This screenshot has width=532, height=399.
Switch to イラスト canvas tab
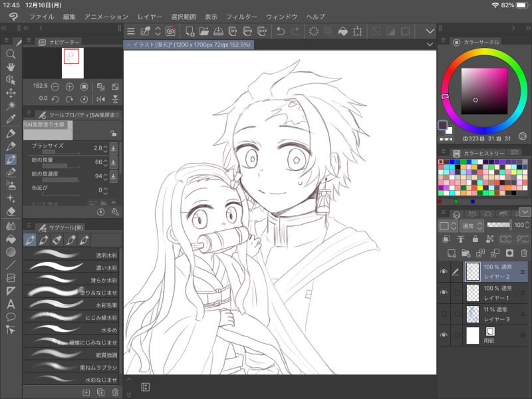(189, 45)
